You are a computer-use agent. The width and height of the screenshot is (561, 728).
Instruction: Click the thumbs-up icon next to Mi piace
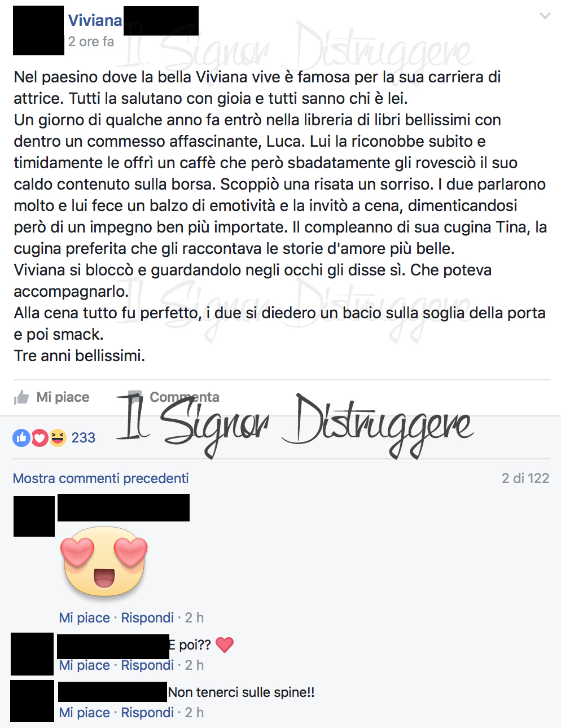click(x=21, y=397)
